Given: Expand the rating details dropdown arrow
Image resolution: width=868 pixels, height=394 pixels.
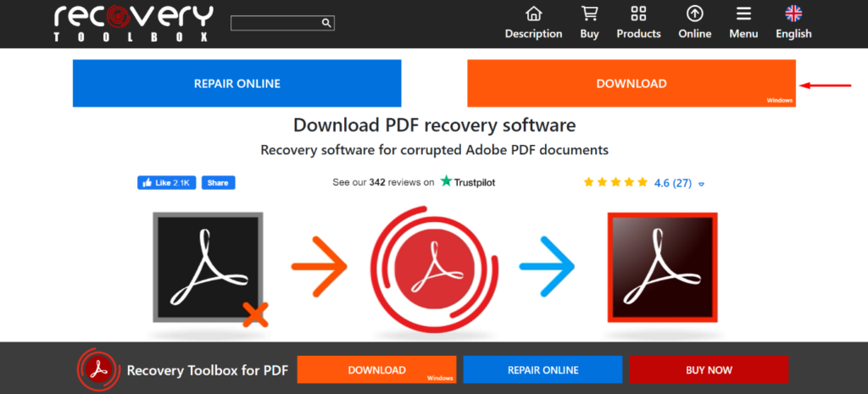Looking at the screenshot, I should tap(701, 184).
